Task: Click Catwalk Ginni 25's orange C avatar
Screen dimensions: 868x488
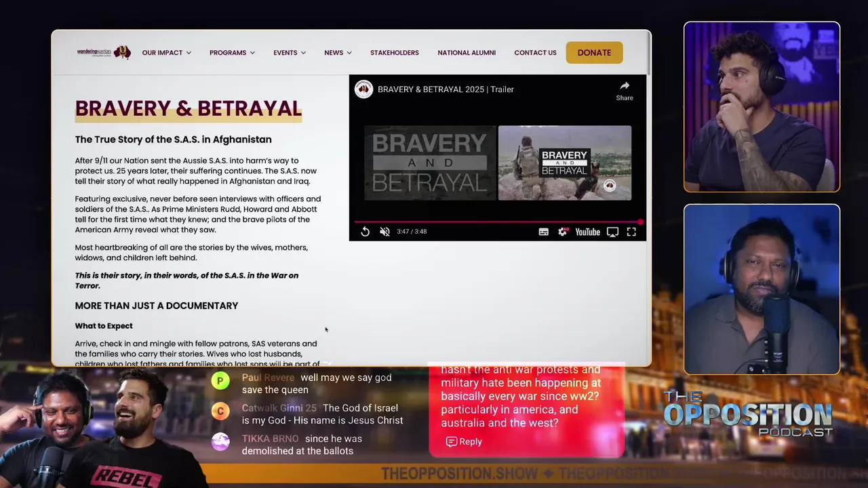Action: click(x=220, y=411)
